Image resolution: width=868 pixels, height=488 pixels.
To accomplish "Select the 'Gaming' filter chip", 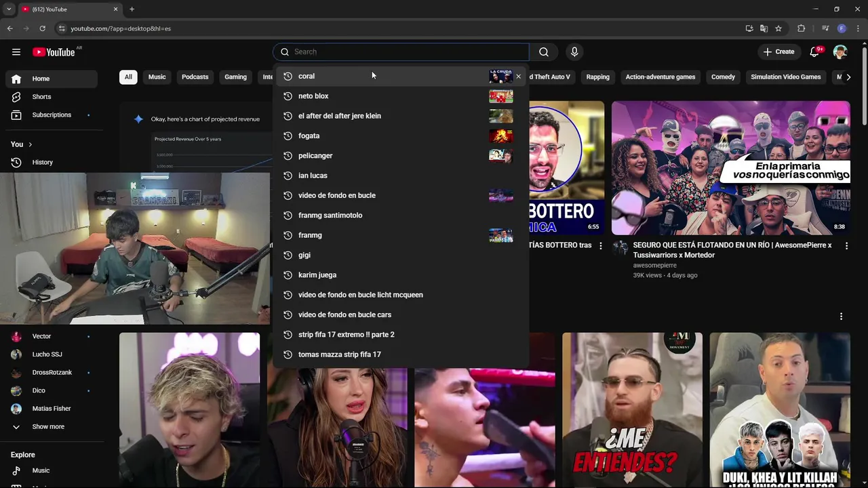I will click(235, 77).
